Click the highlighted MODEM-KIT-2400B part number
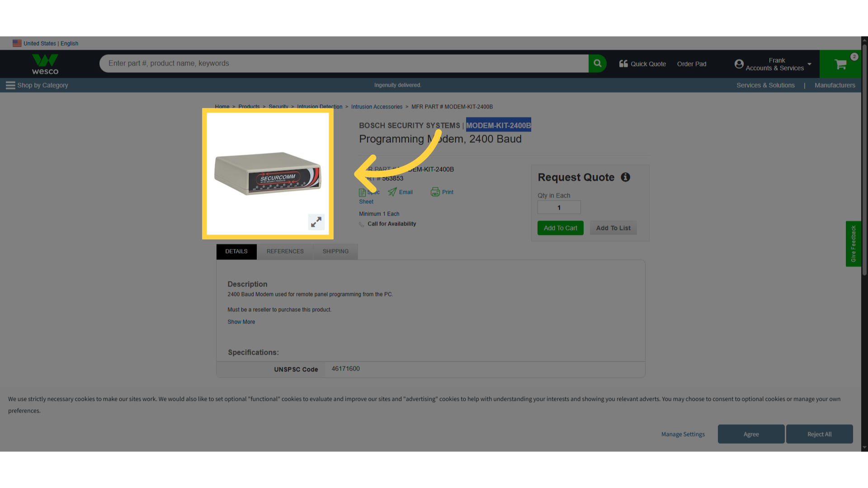868x488 pixels. click(499, 126)
